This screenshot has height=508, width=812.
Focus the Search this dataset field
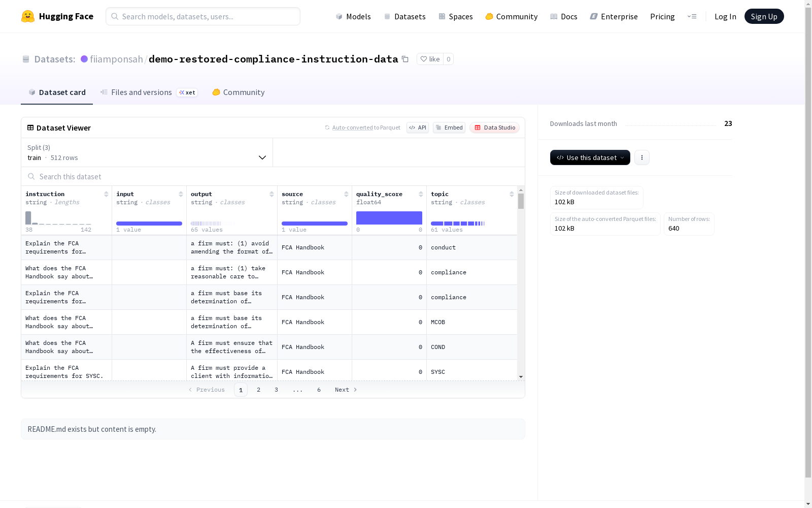(273, 176)
